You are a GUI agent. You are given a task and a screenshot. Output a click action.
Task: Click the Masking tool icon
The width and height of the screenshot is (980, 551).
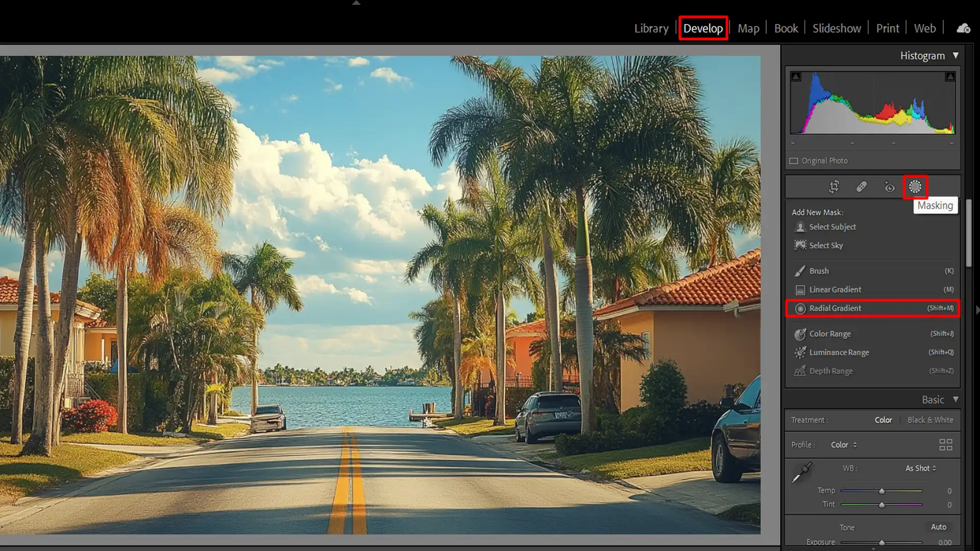(x=915, y=187)
